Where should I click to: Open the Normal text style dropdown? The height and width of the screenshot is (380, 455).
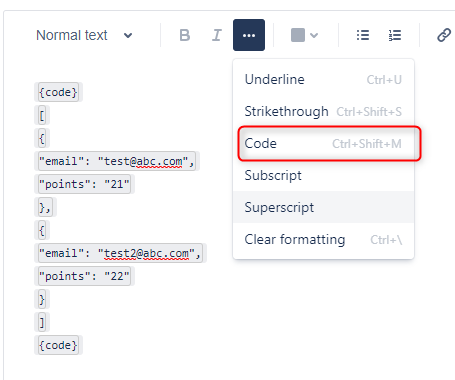pos(84,35)
